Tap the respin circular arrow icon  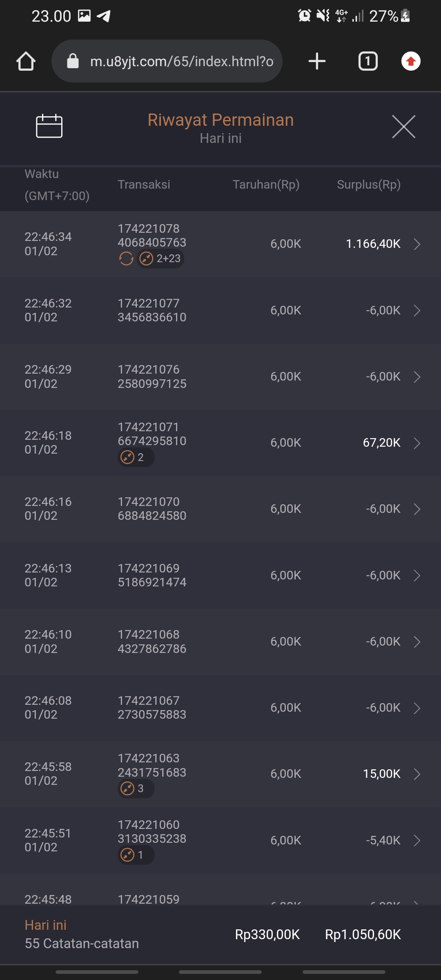[x=126, y=258]
